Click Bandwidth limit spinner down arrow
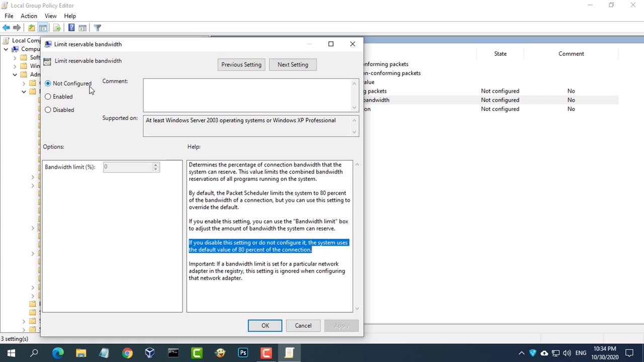Viewport: 644px width, 362px height. (155, 169)
